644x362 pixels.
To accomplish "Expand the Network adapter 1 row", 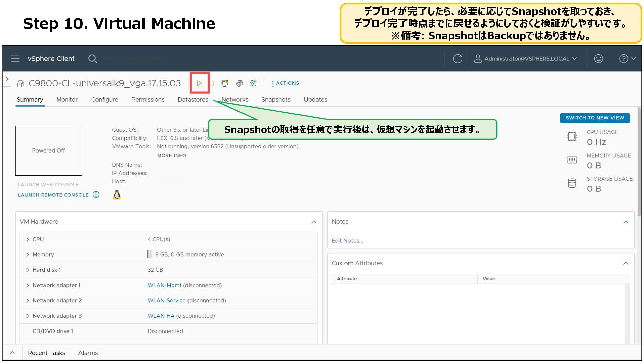I will point(28,285).
